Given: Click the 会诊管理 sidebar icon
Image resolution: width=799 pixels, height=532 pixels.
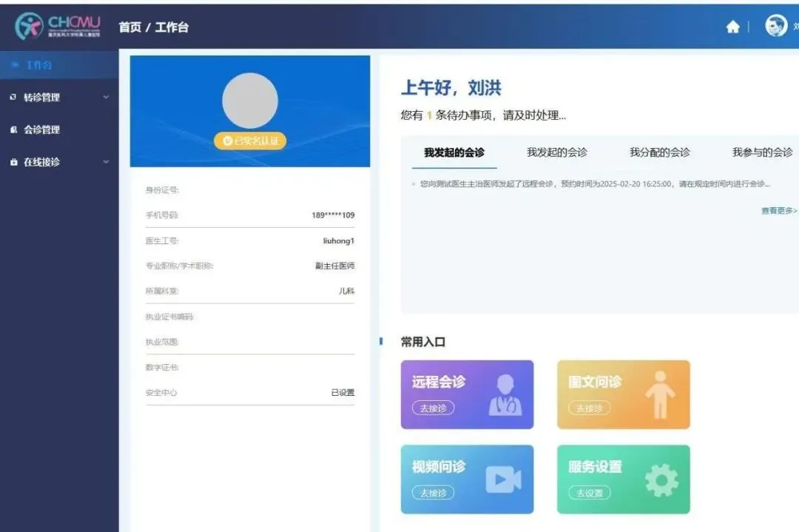Looking at the screenshot, I should pyautogui.click(x=13, y=130).
